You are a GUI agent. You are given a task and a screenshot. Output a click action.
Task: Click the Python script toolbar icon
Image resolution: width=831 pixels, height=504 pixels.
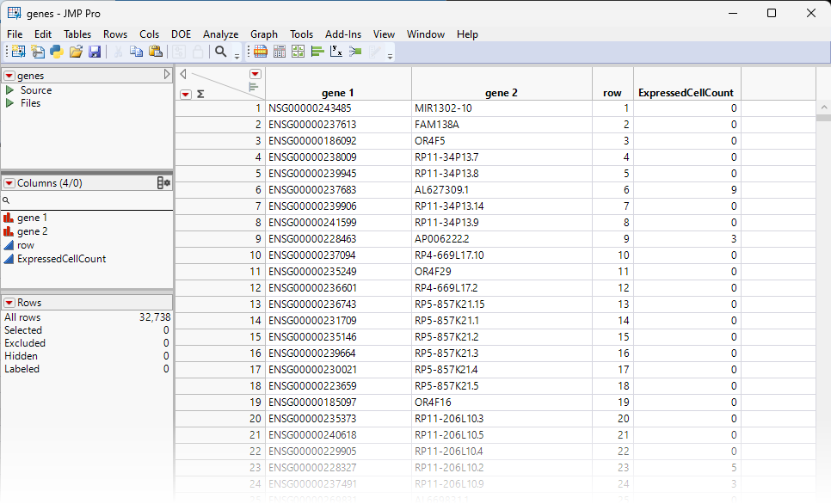tap(57, 52)
